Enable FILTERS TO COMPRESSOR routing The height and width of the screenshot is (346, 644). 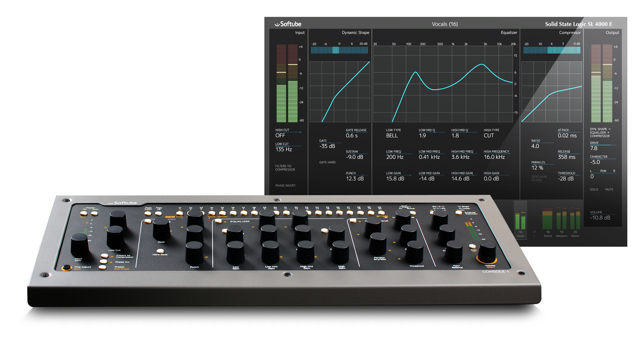click(285, 168)
